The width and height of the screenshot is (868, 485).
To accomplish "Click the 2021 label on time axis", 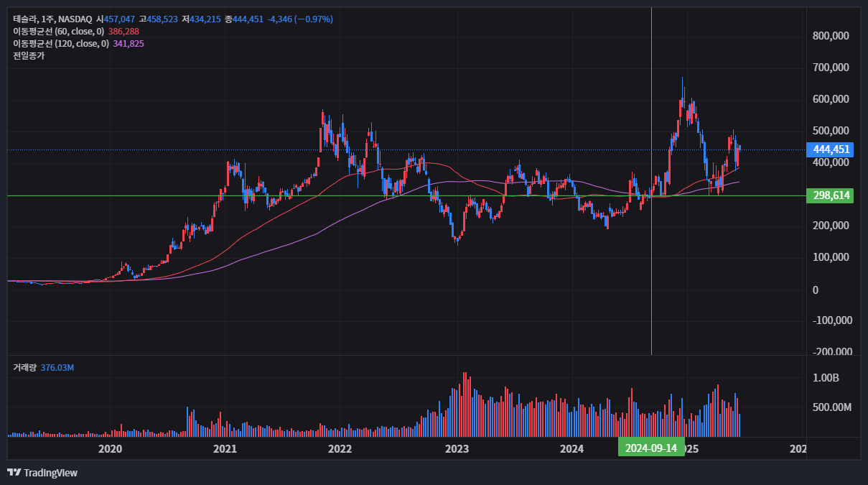I will [x=225, y=449].
